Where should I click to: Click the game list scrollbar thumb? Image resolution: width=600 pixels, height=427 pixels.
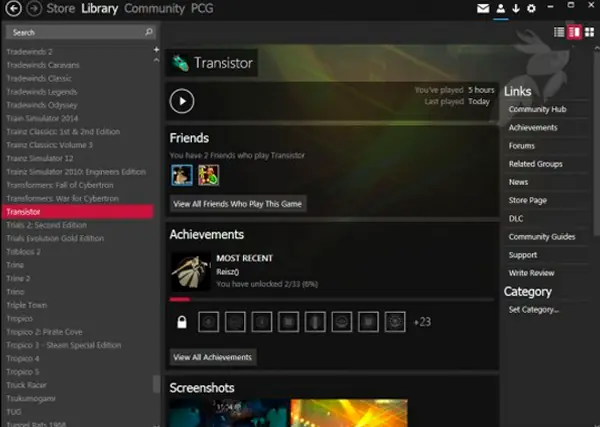click(157, 384)
